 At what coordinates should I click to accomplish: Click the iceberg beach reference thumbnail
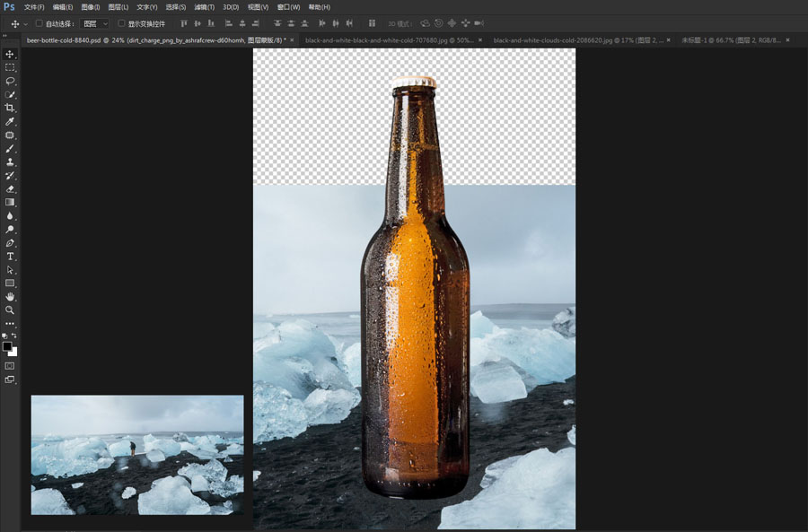[137, 455]
